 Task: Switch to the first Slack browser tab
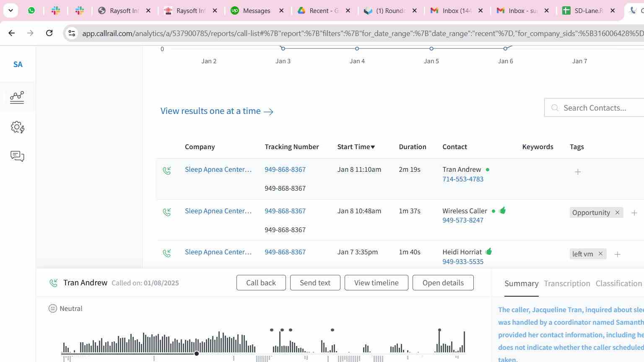(56, 10)
